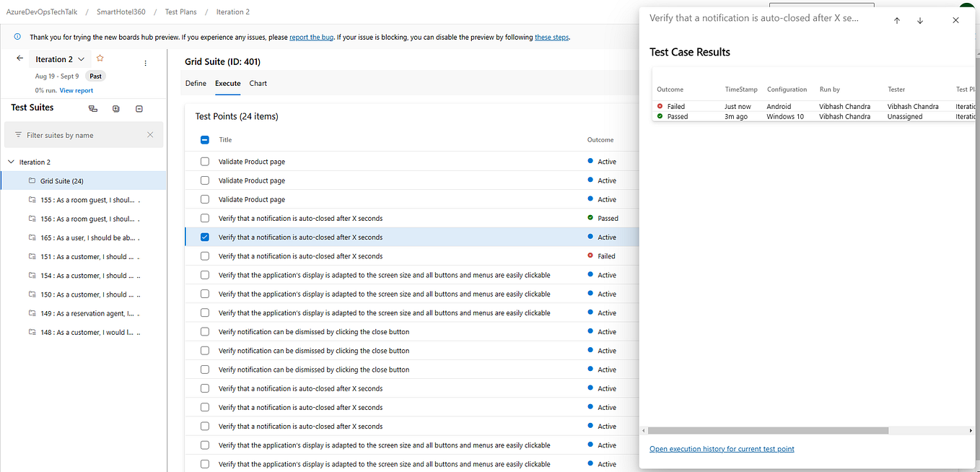
Task: Click the down arrow in the results panel header
Action: click(x=920, y=20)
